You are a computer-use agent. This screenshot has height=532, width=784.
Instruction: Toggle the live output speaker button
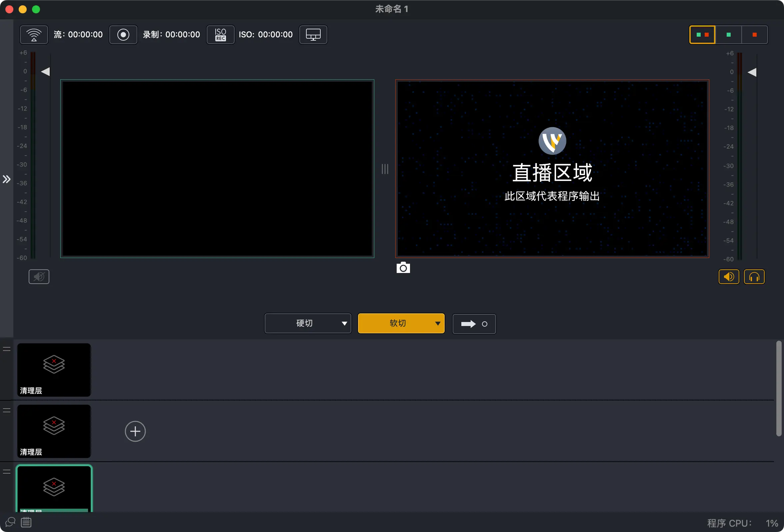pos(729,277)
